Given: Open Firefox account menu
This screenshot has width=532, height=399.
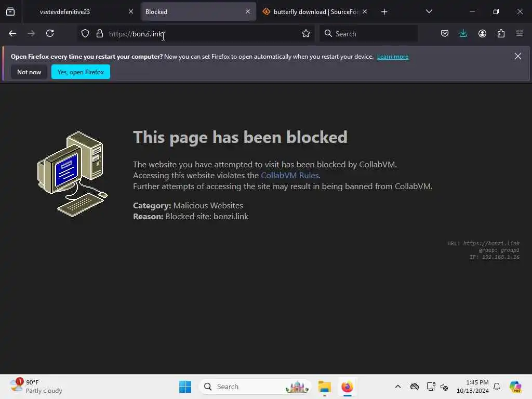Looking at the screenshot, I should click(482, 34).
